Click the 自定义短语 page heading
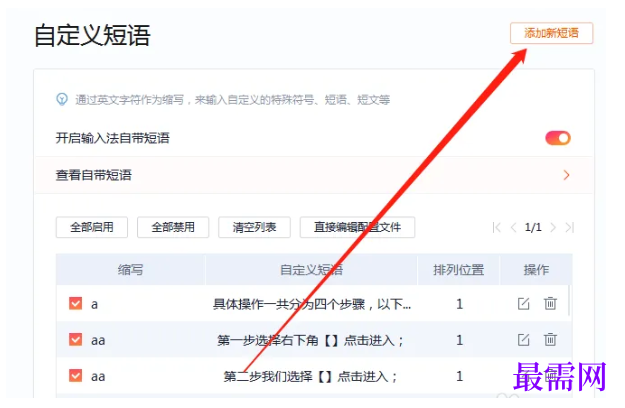This screenshot has width=625, height=408. coord(92,35)
